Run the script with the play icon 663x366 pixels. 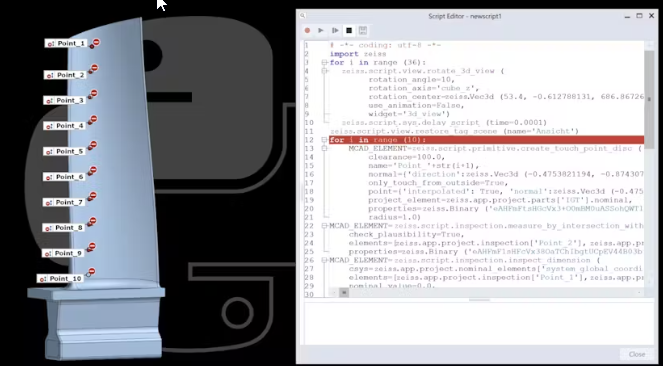321,30
